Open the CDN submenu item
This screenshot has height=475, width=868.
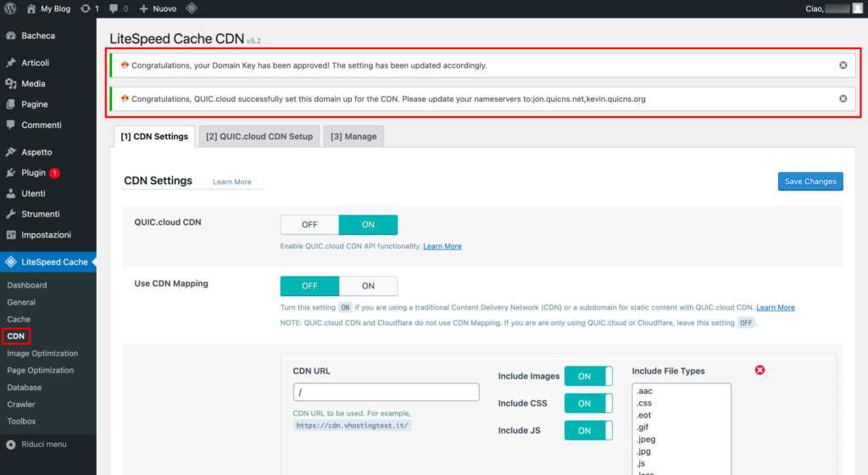(16, 336)
